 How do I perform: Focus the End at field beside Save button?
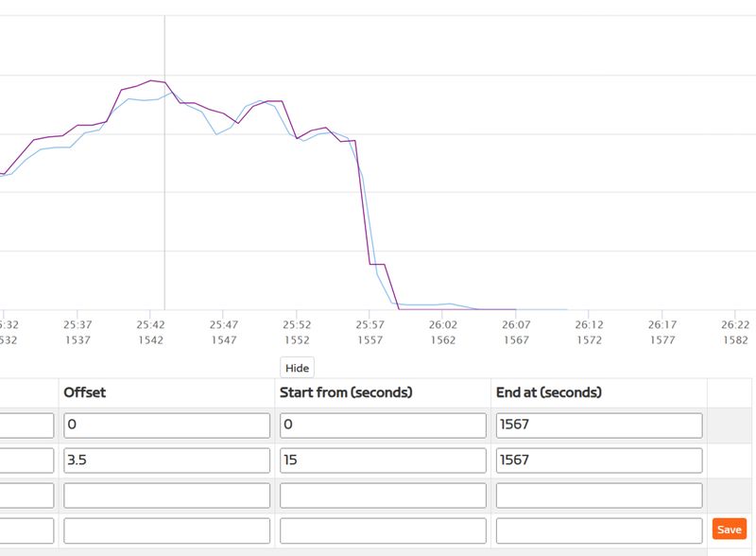click(598, 530)
